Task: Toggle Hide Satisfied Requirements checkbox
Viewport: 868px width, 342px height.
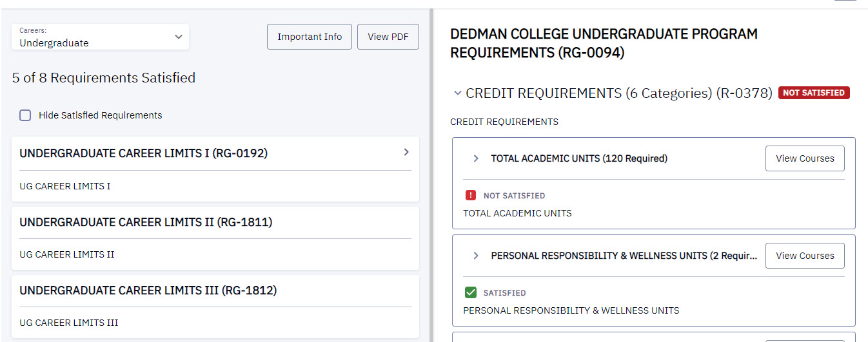Action: click(x=25, y=115)
